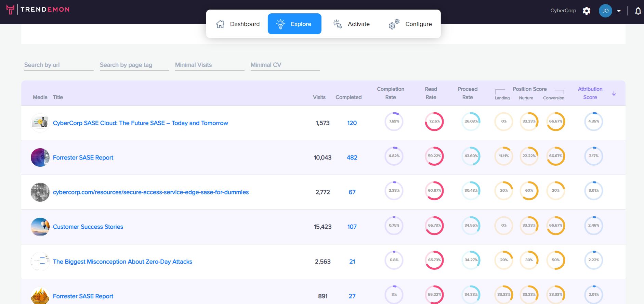Open Biggest Misconception About Zero-Day Attacks link

[122, 262]
